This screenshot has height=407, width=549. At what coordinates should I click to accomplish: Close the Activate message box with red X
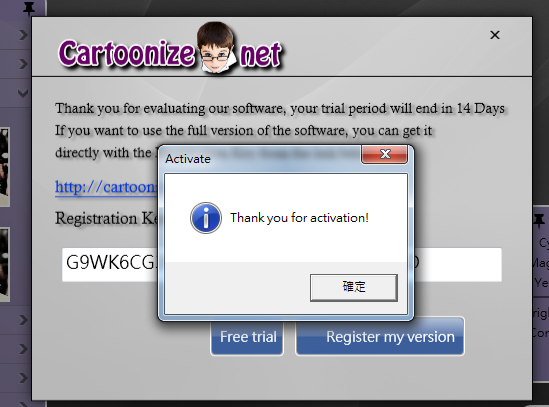(385, 154)
